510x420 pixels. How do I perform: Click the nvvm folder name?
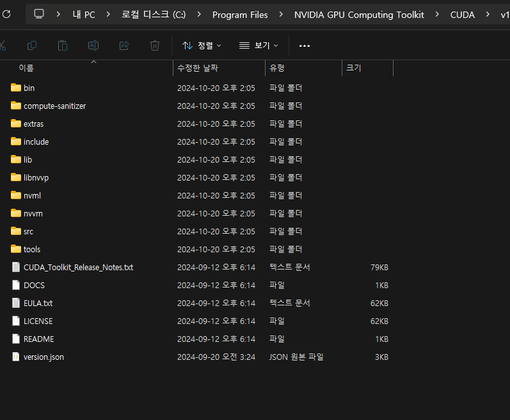[33, 214]
